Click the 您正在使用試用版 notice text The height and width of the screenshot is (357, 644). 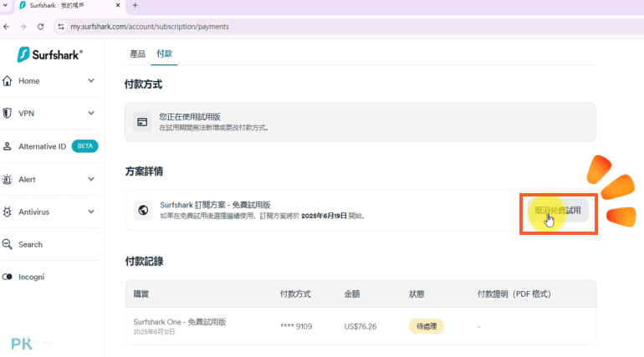click(x=190, y=117)
